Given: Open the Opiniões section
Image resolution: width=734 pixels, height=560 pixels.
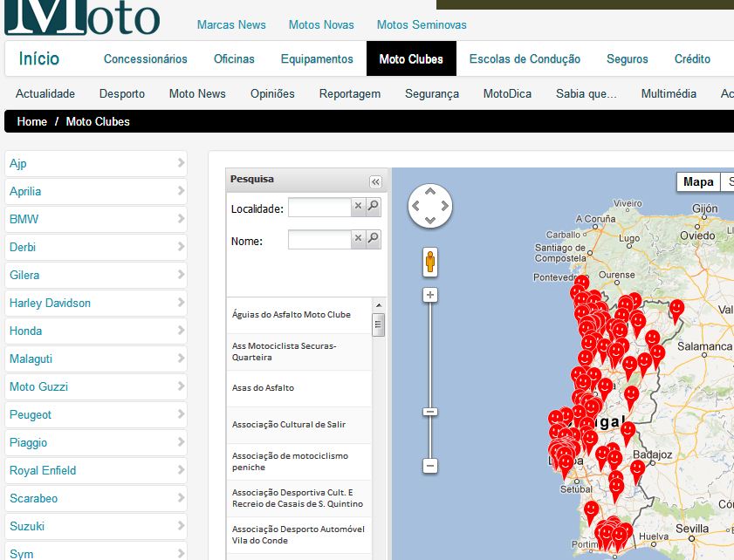Looking at the screenshot, I should 272,93.
